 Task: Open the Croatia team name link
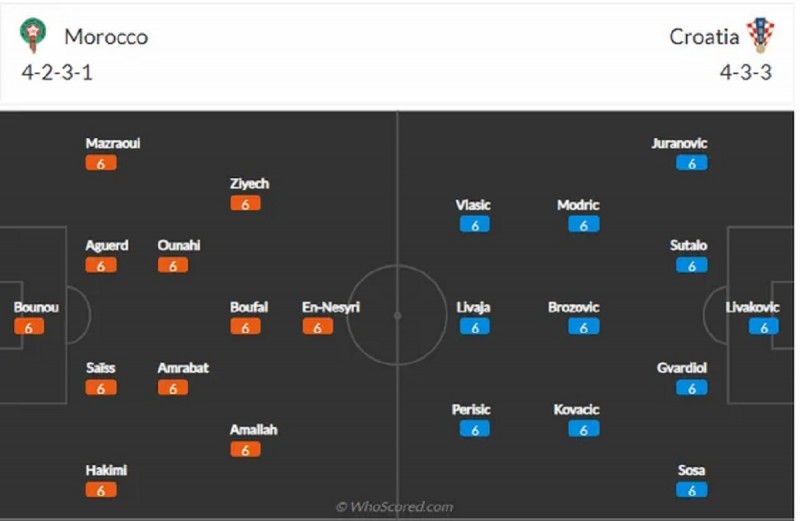(x=705, y=37)
